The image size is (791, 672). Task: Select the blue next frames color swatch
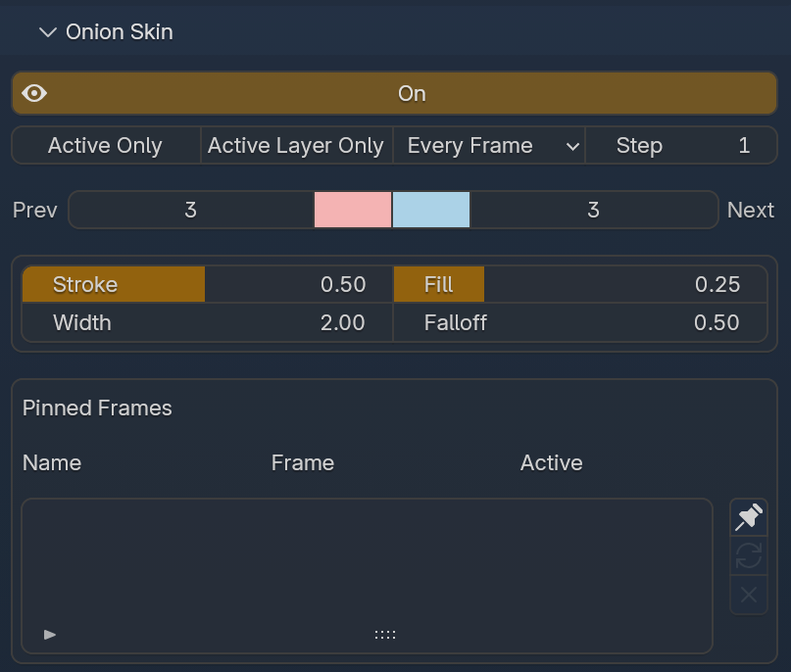430,209
